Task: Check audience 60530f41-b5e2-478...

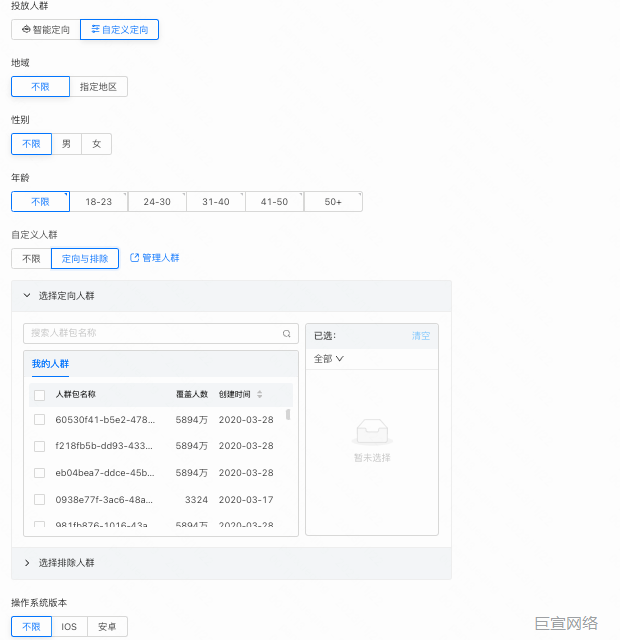Action: tap(40, 420)
